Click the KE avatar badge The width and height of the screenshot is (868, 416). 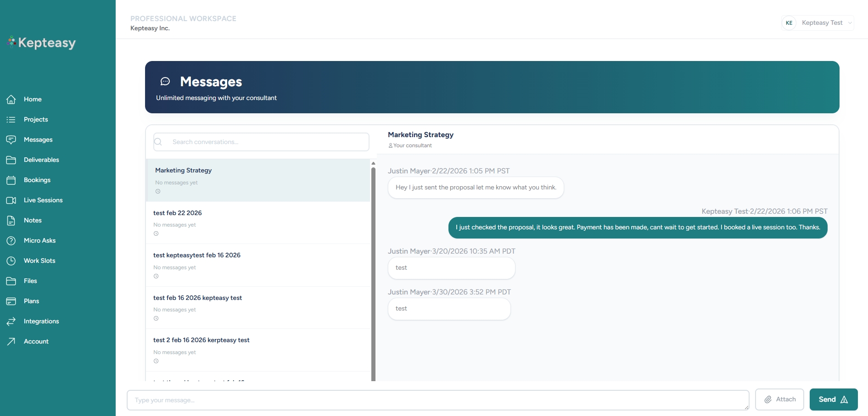tap(789, 22)
